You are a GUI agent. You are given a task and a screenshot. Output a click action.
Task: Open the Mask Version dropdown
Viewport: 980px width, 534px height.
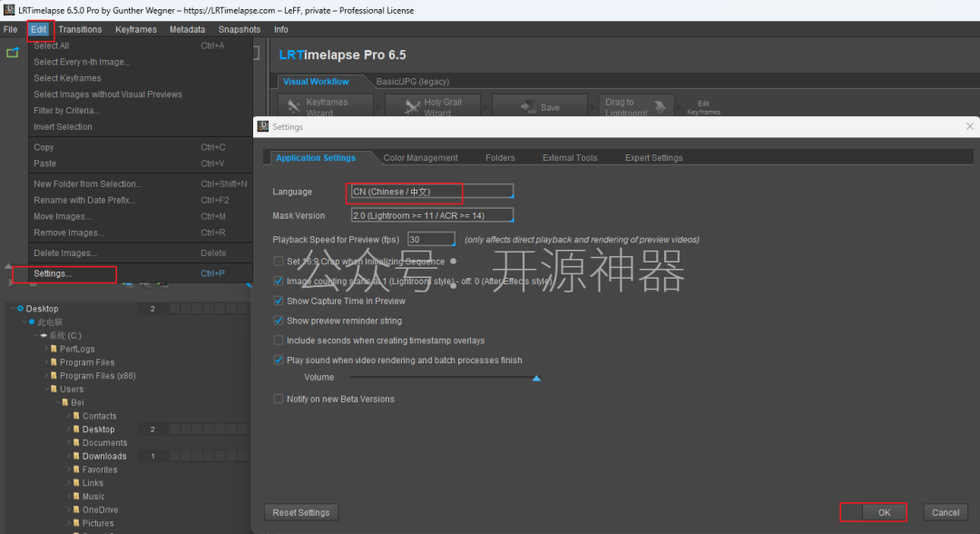click(432, 216)
